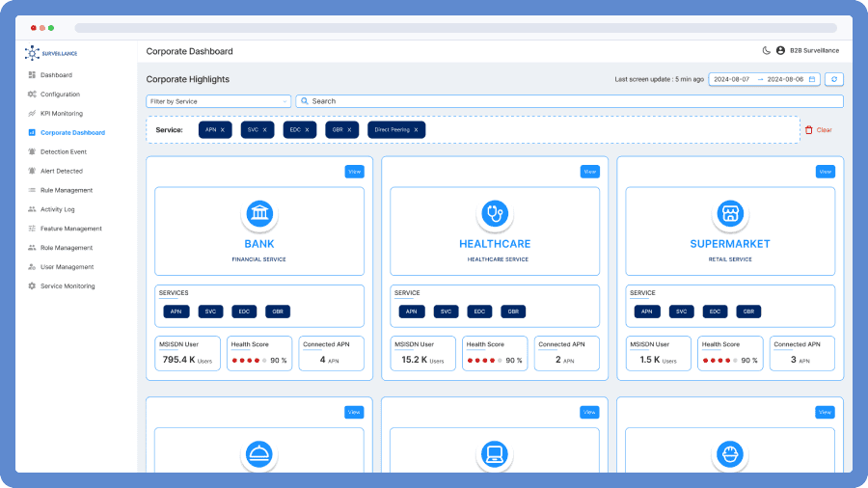Image resolution: width=868 pixels, height=488 pixels.
Task: Click the Surveillance logo icon
Action: click(x=32, y=53)
